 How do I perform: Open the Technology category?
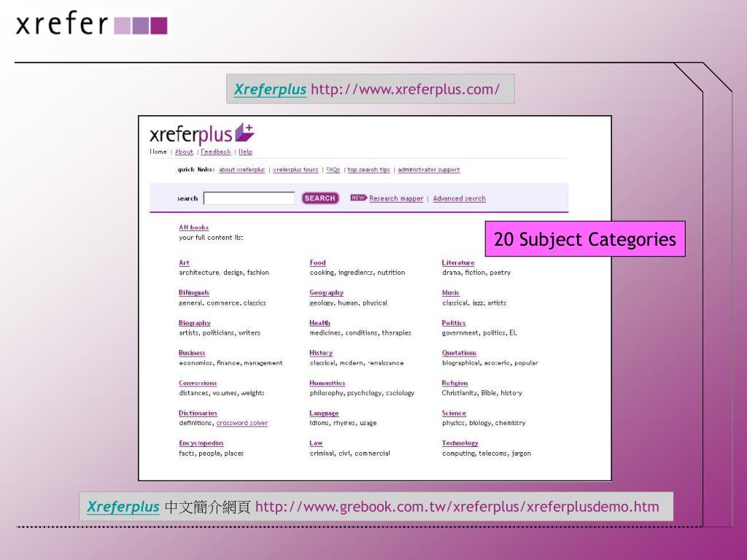460,443
